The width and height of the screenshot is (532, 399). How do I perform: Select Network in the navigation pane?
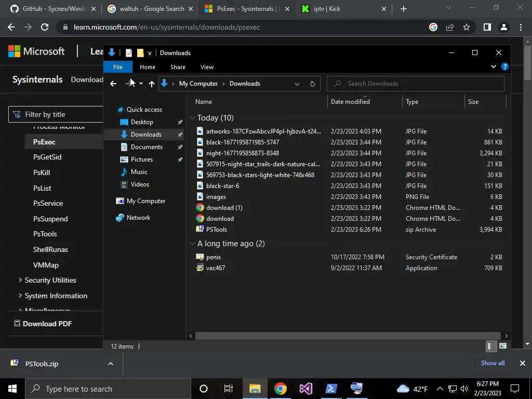click(x=138, y=218)
